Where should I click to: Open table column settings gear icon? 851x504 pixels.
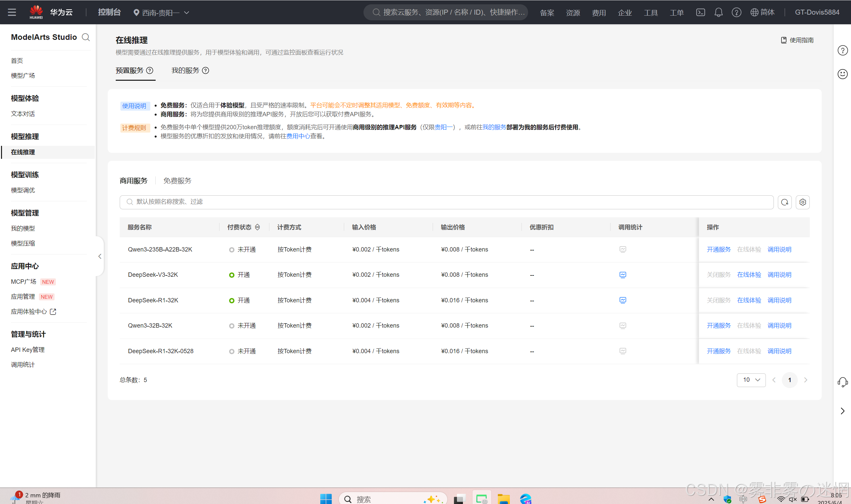pyautogui.click(x=802, y=202)
